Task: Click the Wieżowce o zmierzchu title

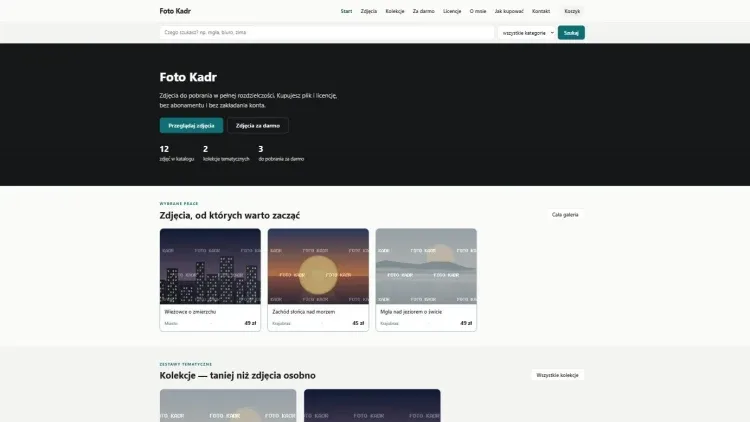Action: (x=190, y=311)
